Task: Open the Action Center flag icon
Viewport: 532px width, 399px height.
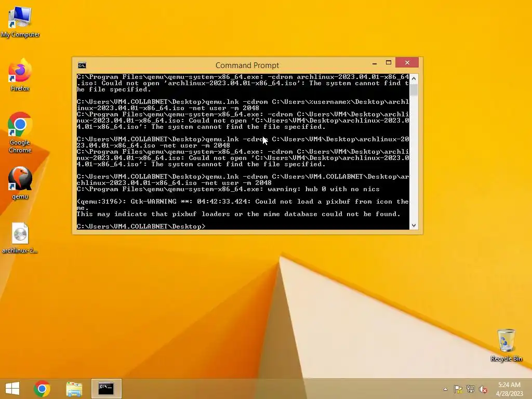Action: point(458,389)
